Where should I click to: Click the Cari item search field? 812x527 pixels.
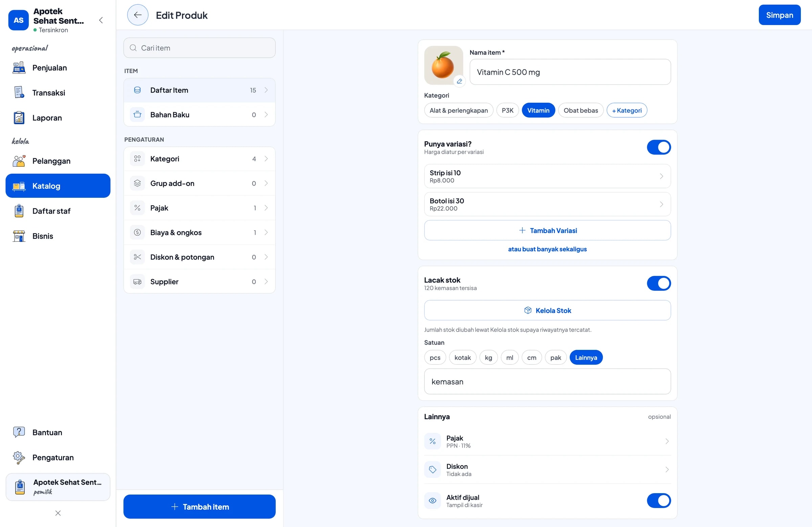pyautogui.click(x=199, y=48)
